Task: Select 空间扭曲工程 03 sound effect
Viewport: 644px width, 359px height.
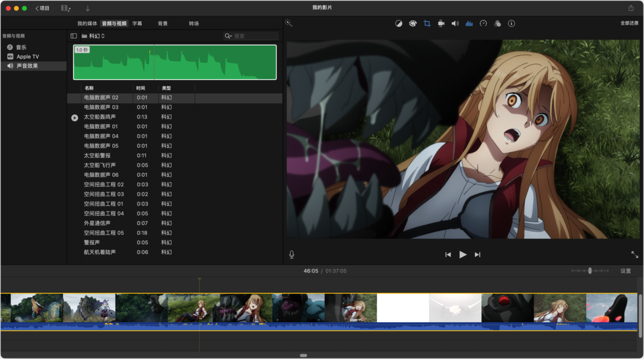Action: 175,194
